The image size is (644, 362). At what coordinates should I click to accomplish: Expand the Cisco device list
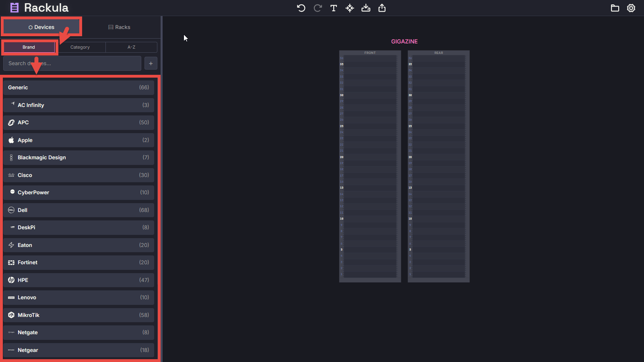78,175
